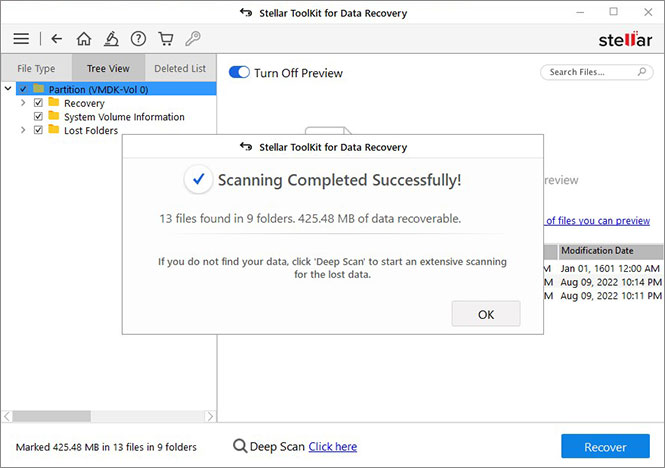Screen dimensions: 665x468
Task: Uncheck the Partition (VMDK-Vol 0) checkbox
Action: coord(23,89)
